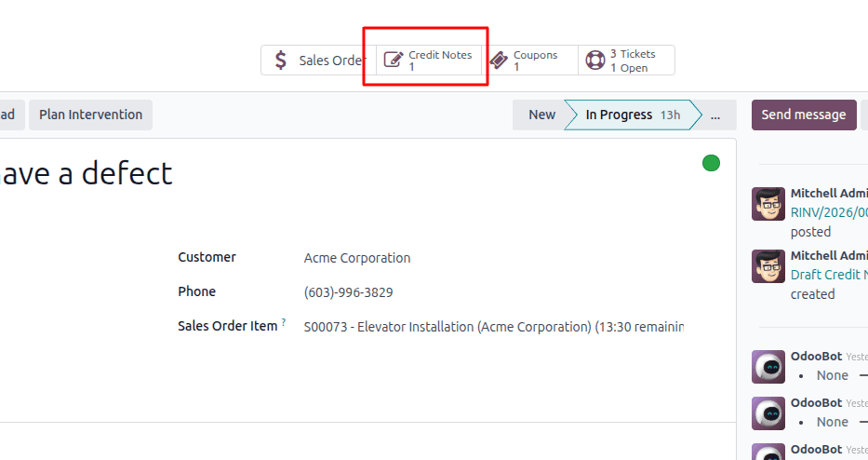Click the Credit Notes pencil icon
Viewport: 868px width, 460px height.
394,60
